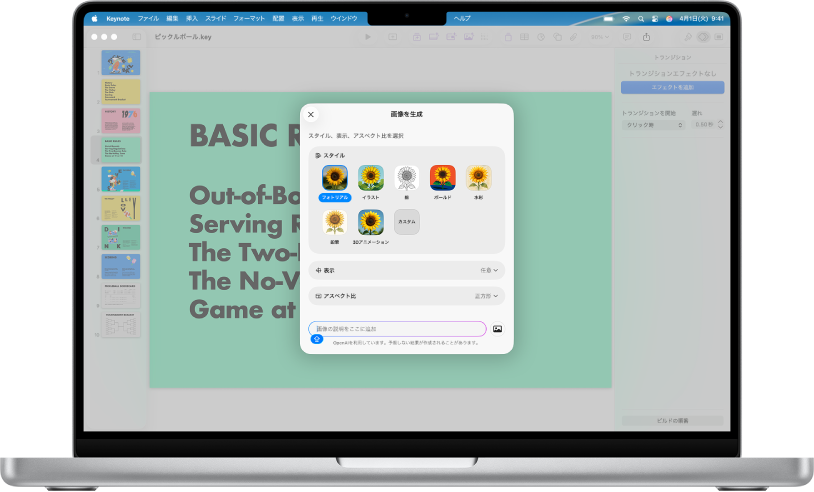Choose the 水彩 watercolor style

pyautogui.click(x=478, y=178)
